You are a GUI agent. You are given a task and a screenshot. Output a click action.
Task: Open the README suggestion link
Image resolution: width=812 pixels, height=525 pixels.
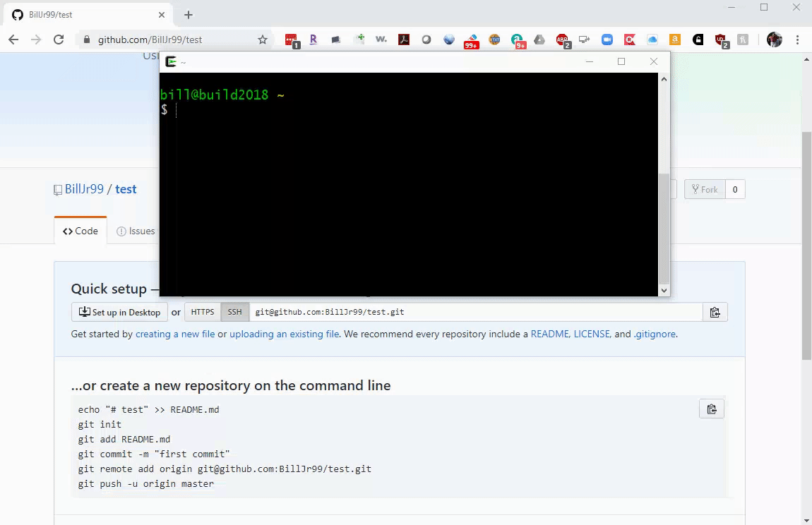(549, 334)
